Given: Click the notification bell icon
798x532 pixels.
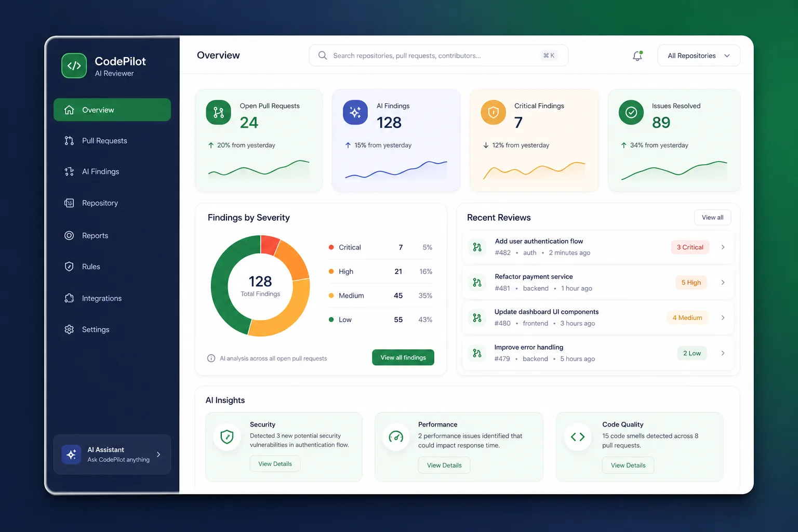Looking at the screenshot, I should 637,56.
